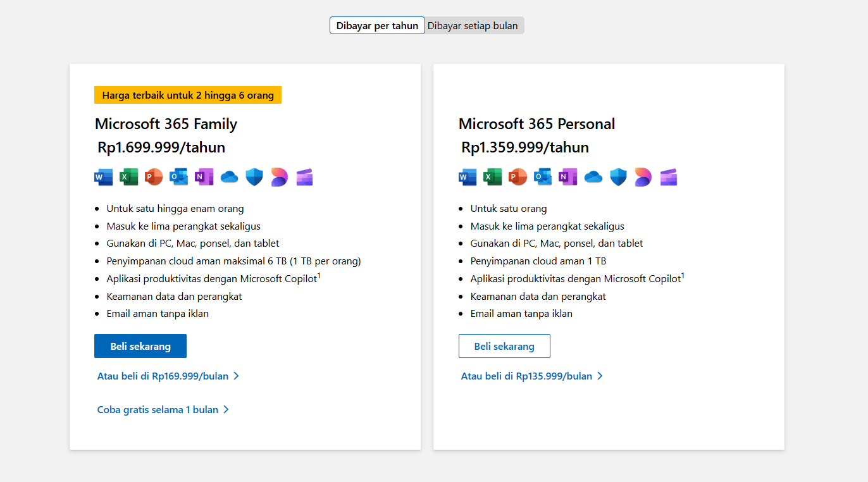868x482 pixels.
Task: Expand the Atau beli di Rp169.999/bulan chevron
Action: [237, 376]
